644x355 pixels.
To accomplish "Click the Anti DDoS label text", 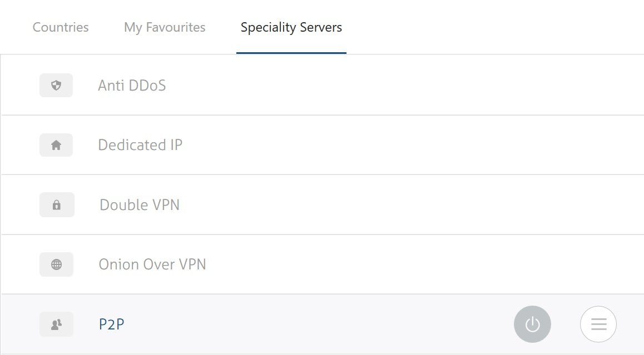I will click(132, 86).
